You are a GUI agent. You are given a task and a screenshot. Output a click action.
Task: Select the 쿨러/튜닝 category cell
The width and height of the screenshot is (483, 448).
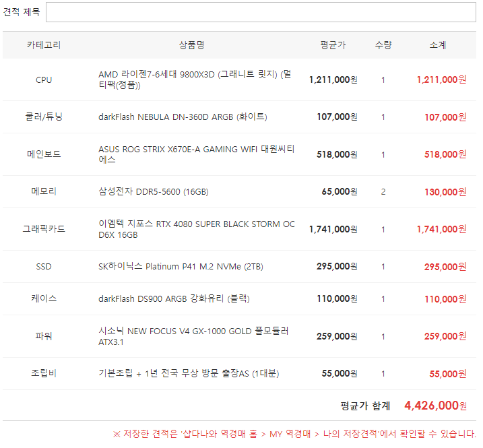pos(44,117)
